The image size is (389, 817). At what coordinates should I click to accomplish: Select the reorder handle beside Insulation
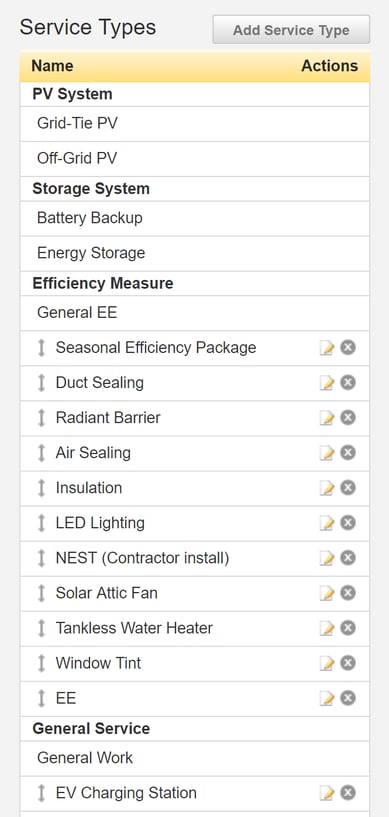pyautogui.click(x=42, y=488)
